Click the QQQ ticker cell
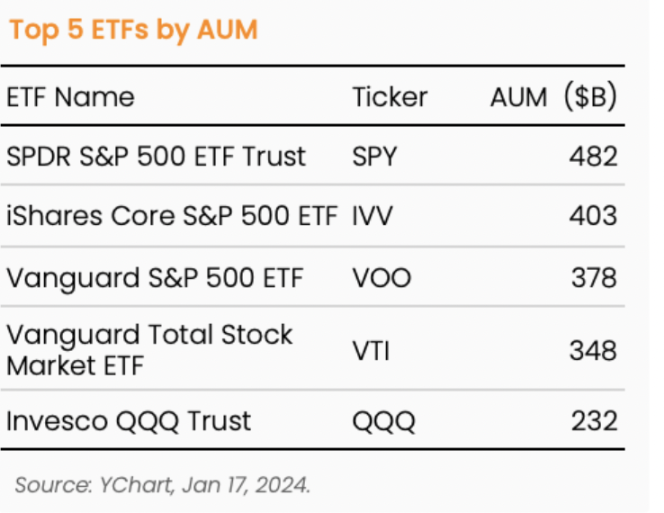This screenshot has width=664, height=513. coord(384,421)
